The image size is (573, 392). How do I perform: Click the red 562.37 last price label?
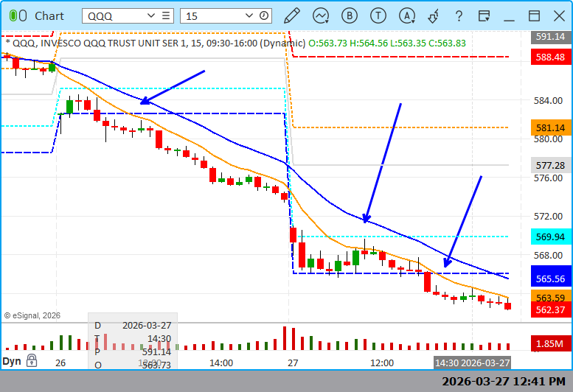click(550, 309)
